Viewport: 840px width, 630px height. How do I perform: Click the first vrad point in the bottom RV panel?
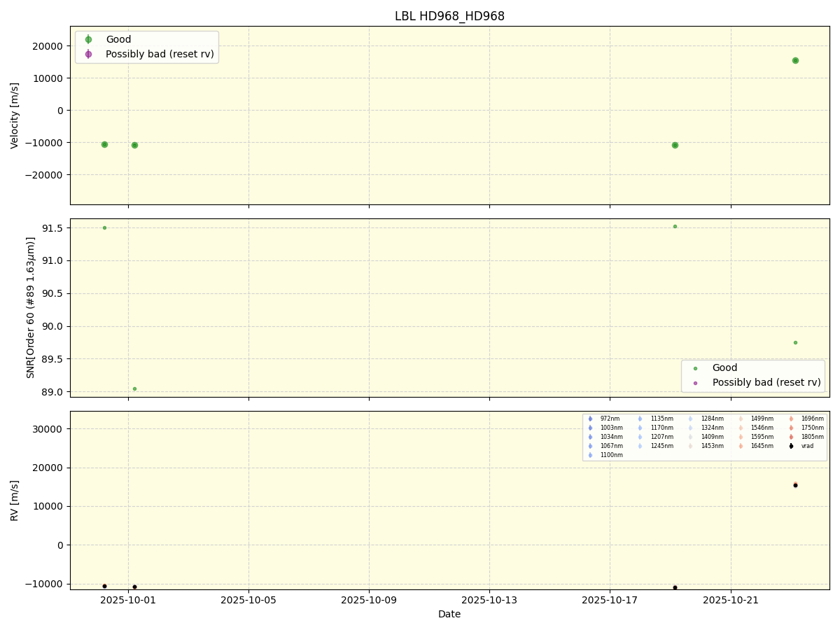[x=104, y=586]
